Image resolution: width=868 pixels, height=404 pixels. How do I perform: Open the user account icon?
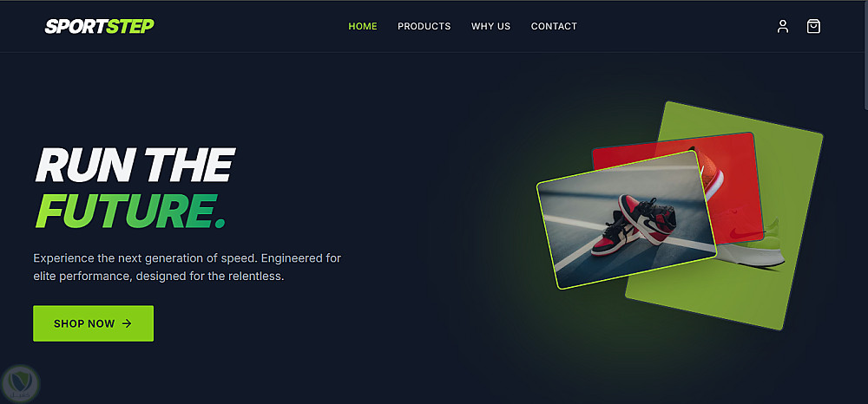[782, 27]
